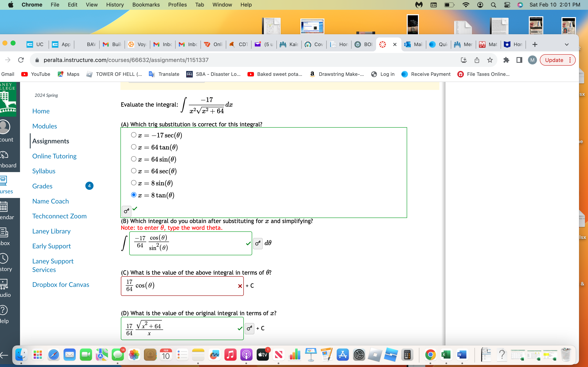Select the x = 8 sin(θ) answer
The width and height of the screenshot is (588, 367).
click(x=134, y=182)
